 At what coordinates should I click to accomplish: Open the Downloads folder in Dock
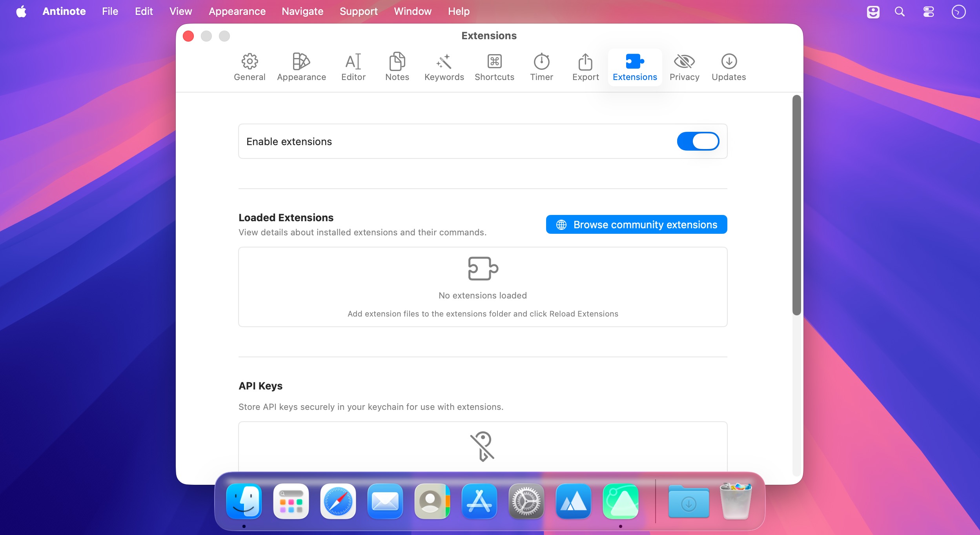689,501
